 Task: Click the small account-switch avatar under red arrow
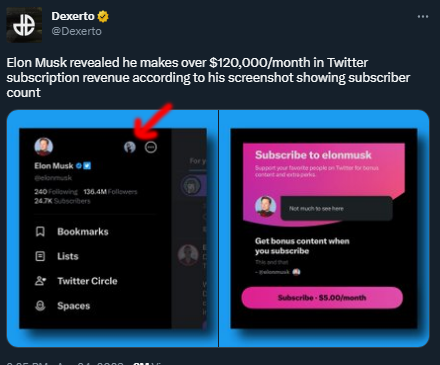(x=130, y=147)
